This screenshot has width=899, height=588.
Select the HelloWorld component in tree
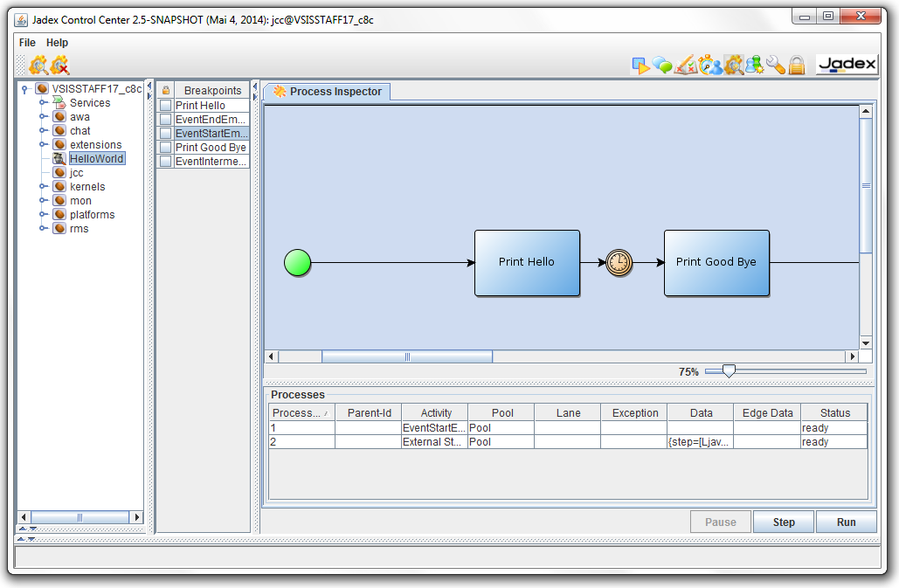coord(96,159)
